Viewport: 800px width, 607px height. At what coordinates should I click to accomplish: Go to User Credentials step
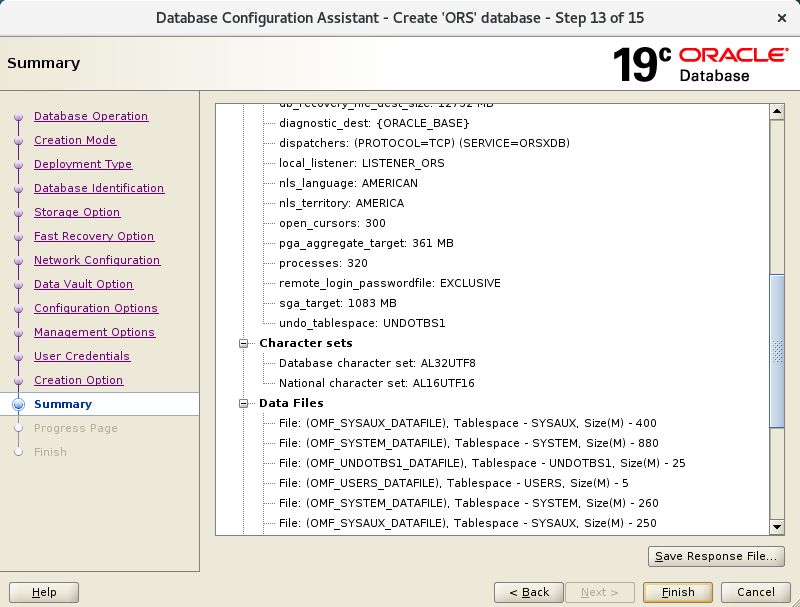click(82, 356)
